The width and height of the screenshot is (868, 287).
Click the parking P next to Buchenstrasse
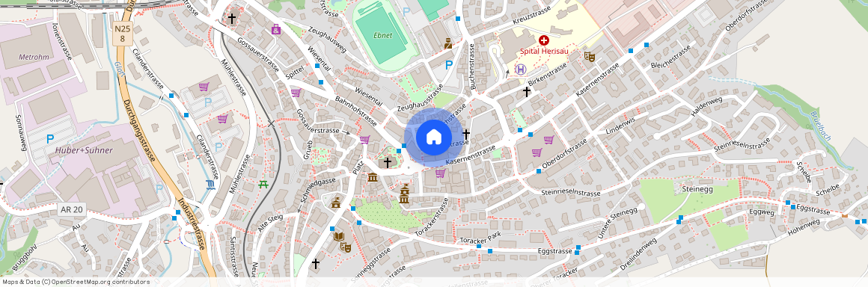pos(449,65)
